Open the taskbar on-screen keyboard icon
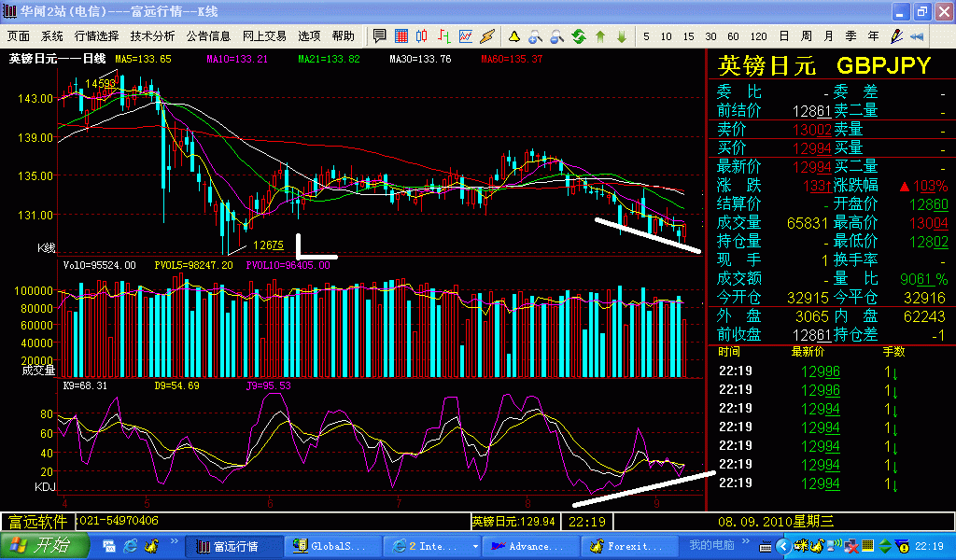This screenshot has width=956, height=560. click(766, 547)
